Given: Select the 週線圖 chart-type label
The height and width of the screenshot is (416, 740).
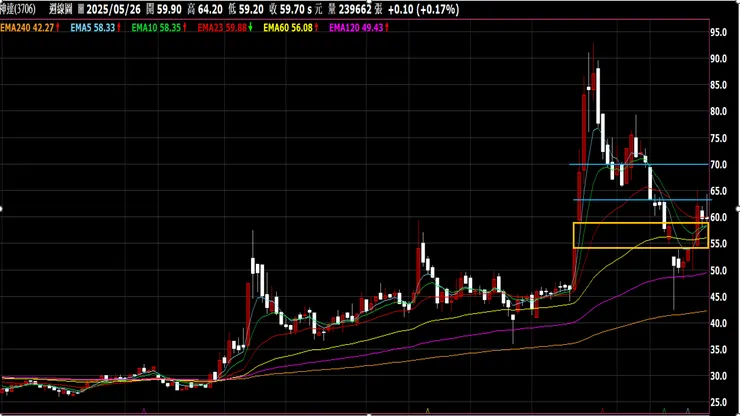Looking at the screenshot, I should coord(60,9).
